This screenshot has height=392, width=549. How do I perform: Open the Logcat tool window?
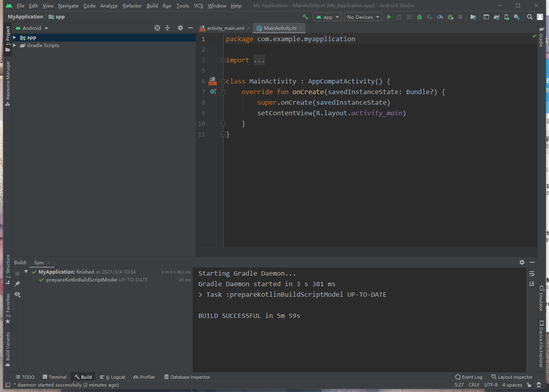click(x=113, y=377)
